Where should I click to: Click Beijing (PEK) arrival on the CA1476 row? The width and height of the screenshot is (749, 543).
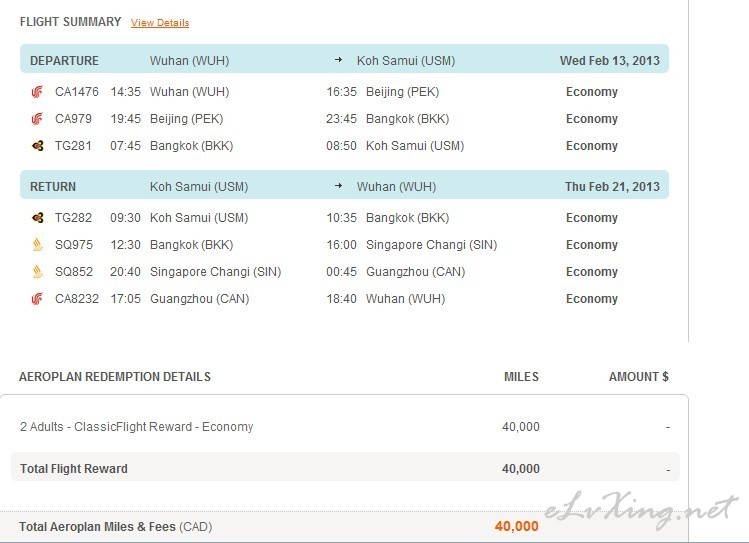pyautogui.click(x=403, y=92)
